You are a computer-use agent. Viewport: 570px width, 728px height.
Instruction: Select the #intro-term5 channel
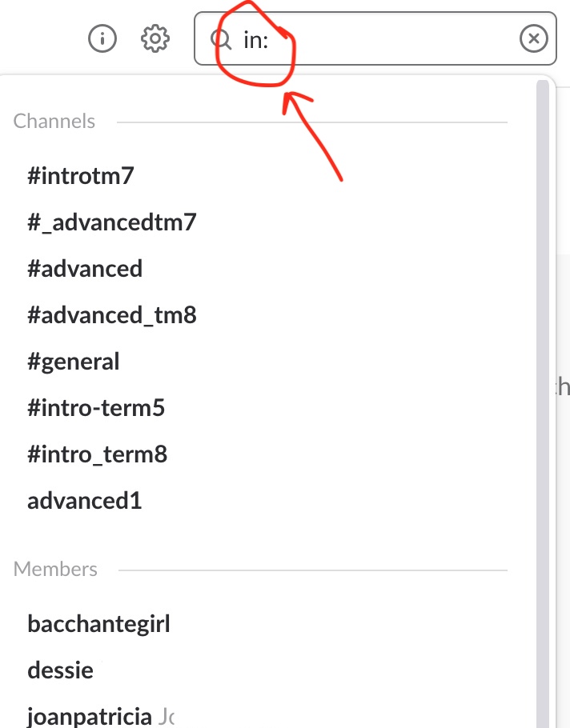pos(96,408)
